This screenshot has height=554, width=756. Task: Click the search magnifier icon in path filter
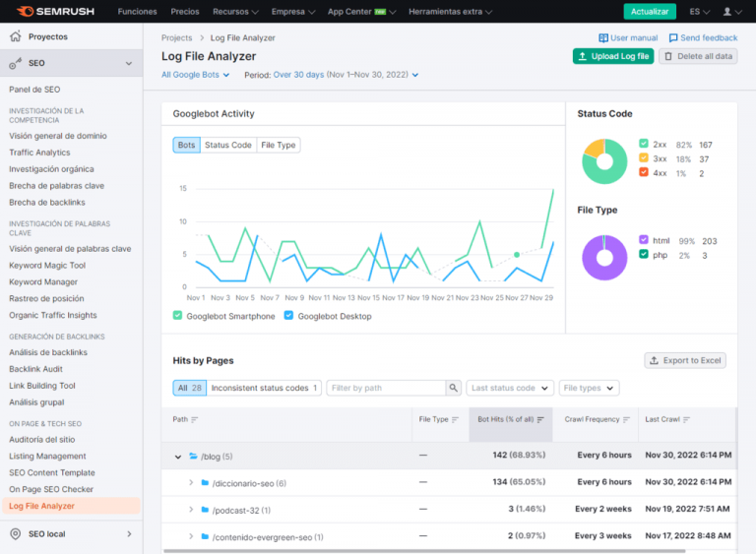[x=453, y=388]
